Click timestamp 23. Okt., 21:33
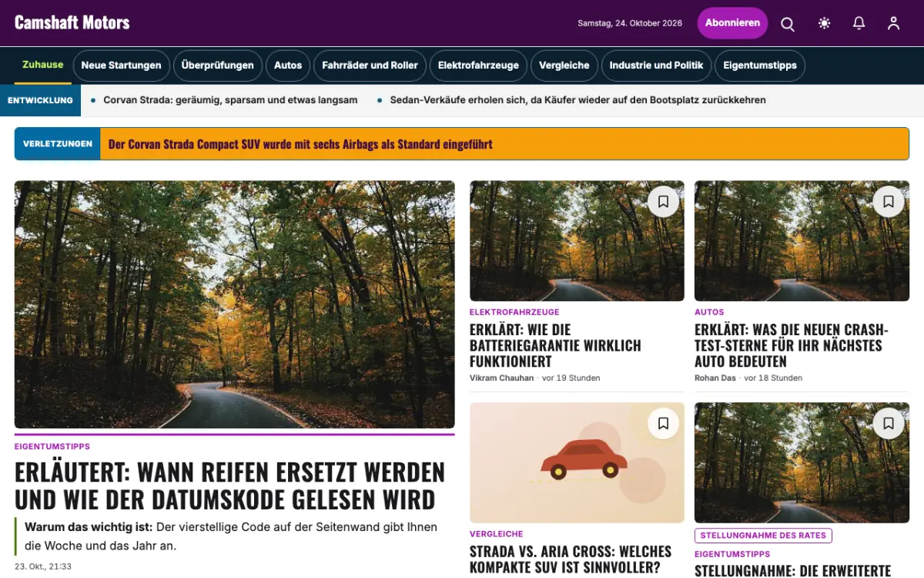This screenshot has width=924, height=578. (43, 566)
